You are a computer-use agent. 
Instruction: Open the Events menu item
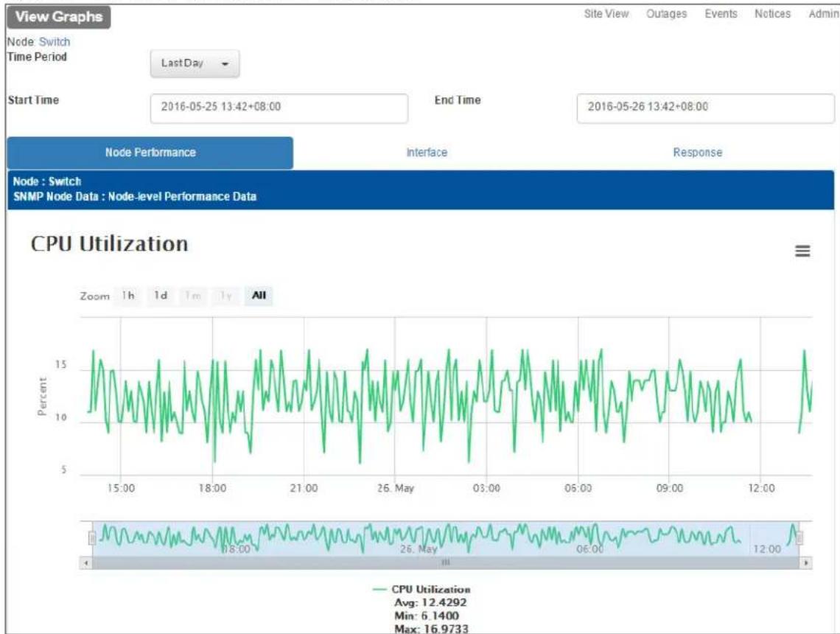(x=721, y=14)
